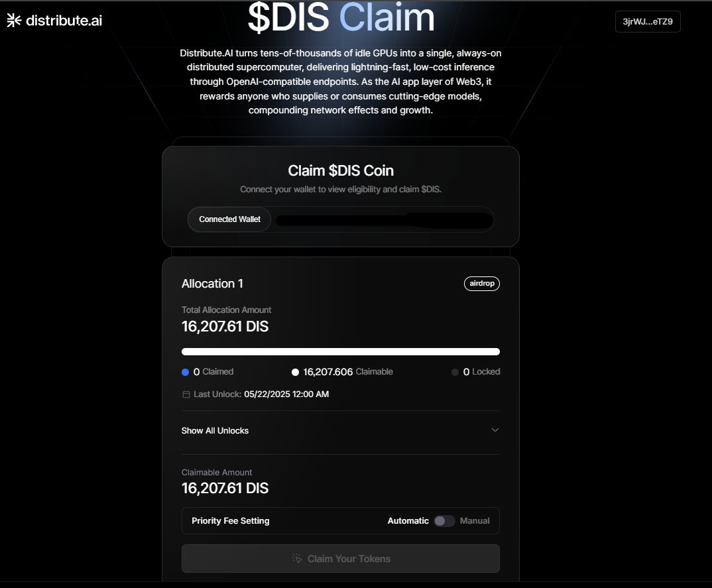Image resolution: width=712 pixels, height=588 pixels.
Task: Click the $DIS Claim page title
Action: [341, 17]
